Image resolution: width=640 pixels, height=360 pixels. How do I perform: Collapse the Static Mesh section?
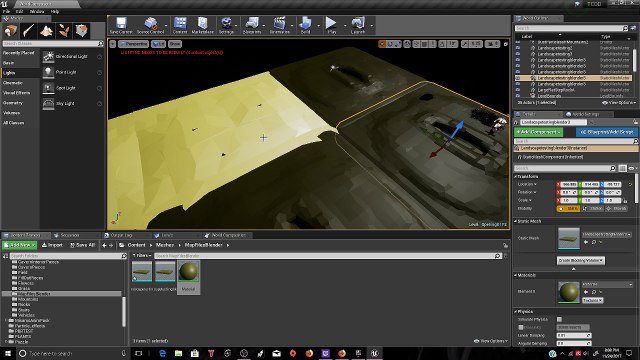(516, 221)
